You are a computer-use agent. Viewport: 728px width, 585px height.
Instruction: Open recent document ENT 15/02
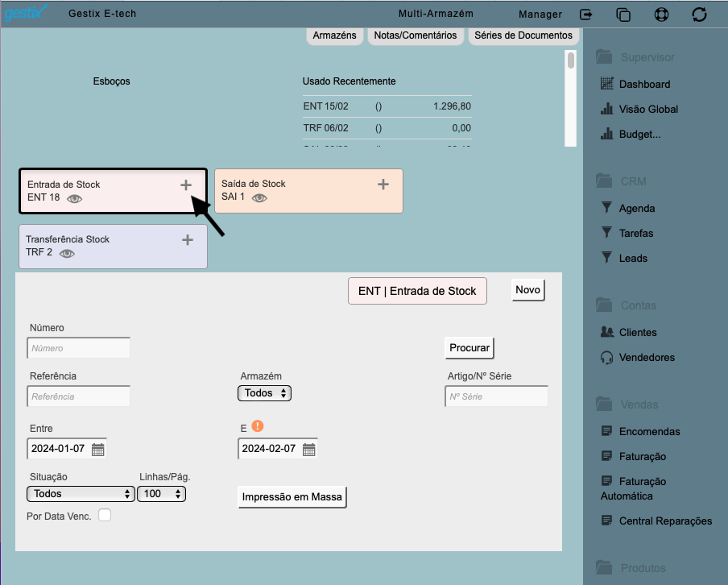[x=387, y=106]
